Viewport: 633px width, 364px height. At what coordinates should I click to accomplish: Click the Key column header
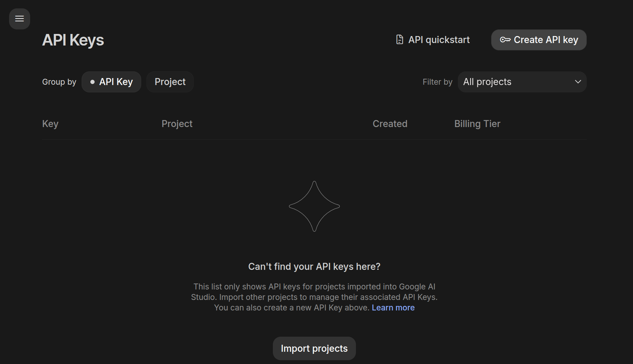pyautogui.click(x=50, y=124)
